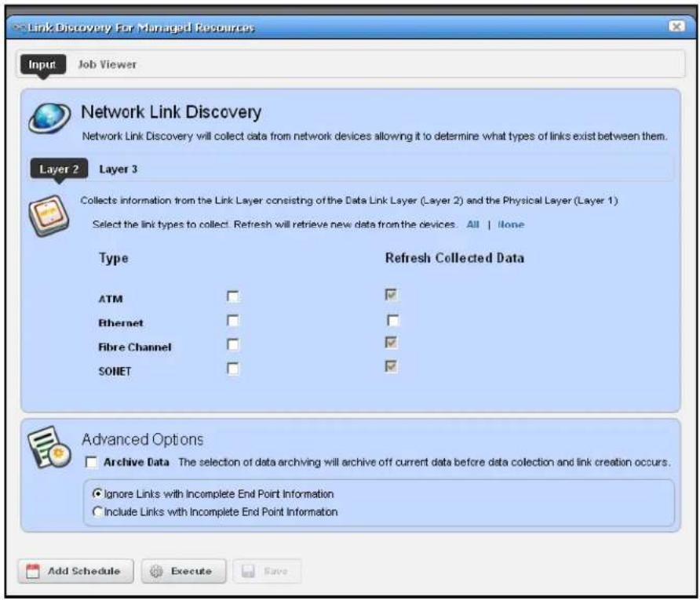Click the Type column header text
This screenshot has height=600, width=700.
(113, 258)
